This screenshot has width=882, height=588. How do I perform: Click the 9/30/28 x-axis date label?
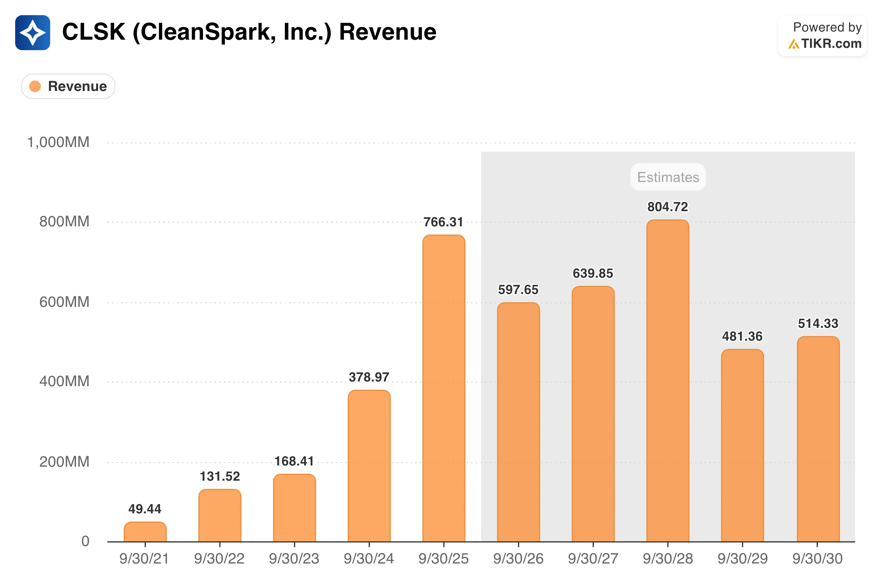tap(668, 559)
